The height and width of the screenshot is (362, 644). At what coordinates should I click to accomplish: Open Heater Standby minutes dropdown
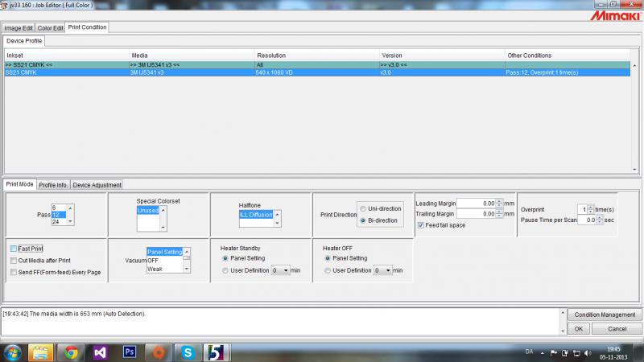pos(286,270)
